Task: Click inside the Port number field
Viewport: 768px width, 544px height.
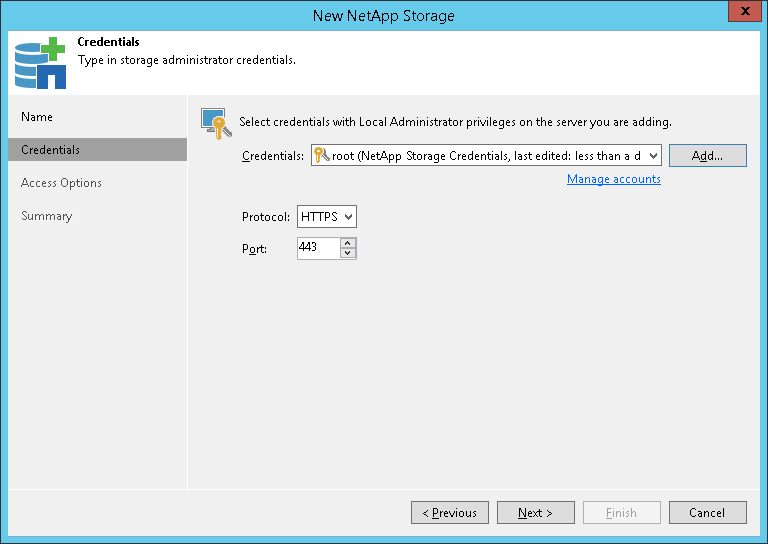Action: click(319, 248)
